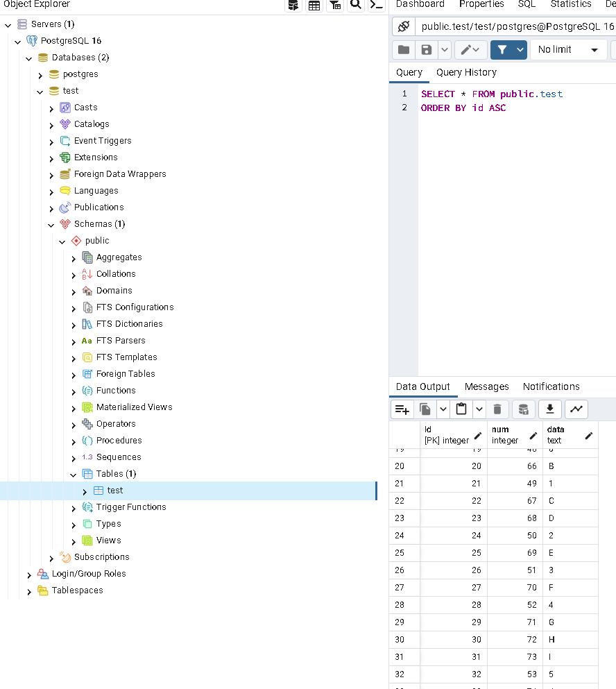Expand the Tablespaces node
Image resolution: width=616 pixels, height=689 pixels.
pyautogui.click(x=29, y=591)
